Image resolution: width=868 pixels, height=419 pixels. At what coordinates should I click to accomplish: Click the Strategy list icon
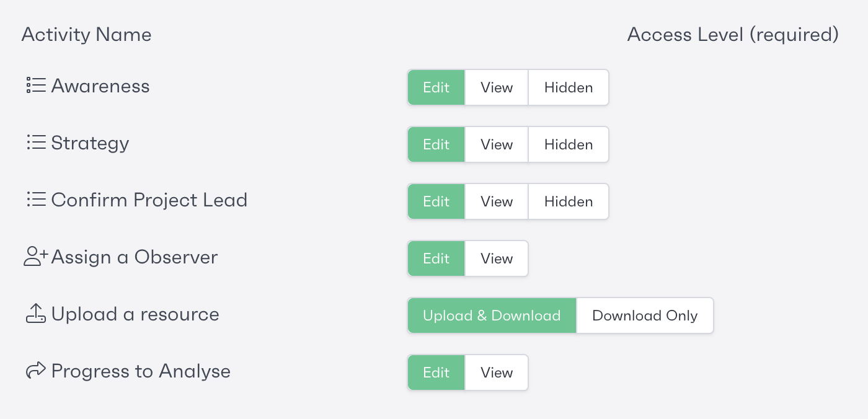36,143
